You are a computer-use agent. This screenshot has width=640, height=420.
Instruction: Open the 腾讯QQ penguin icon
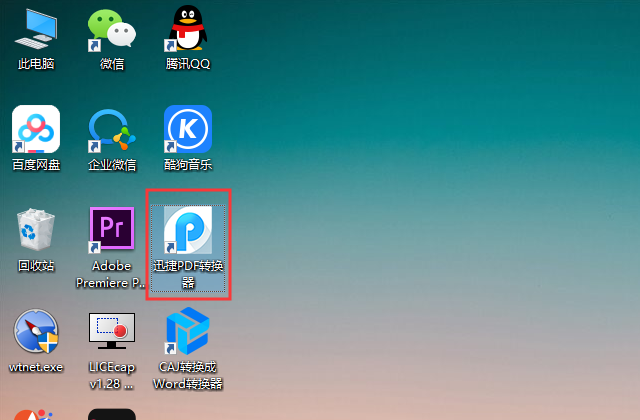188,29
